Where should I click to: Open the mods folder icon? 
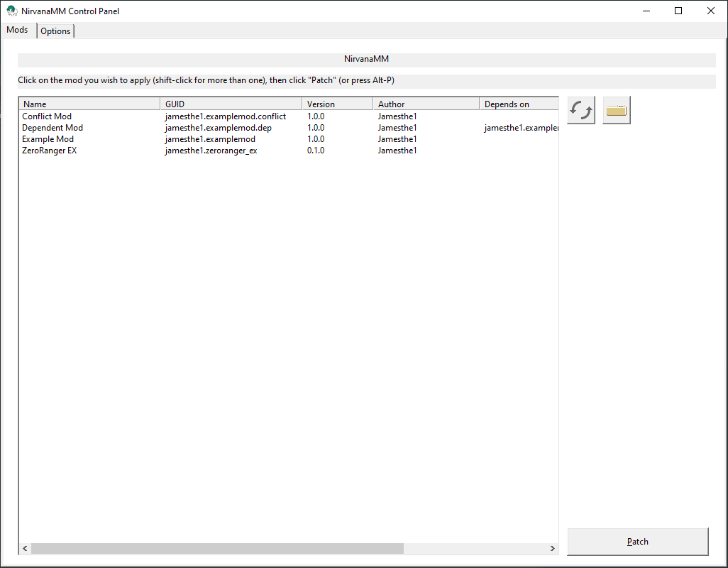[615, 109]
